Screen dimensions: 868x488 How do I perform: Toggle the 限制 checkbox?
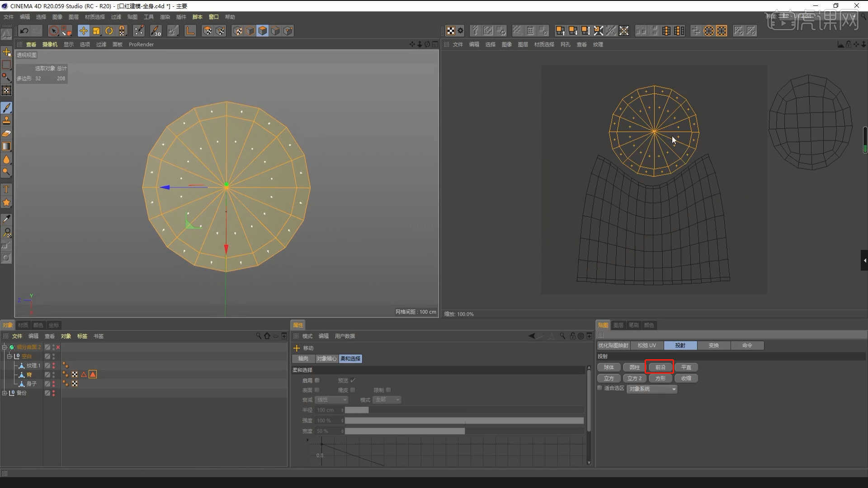coord(388,390)
